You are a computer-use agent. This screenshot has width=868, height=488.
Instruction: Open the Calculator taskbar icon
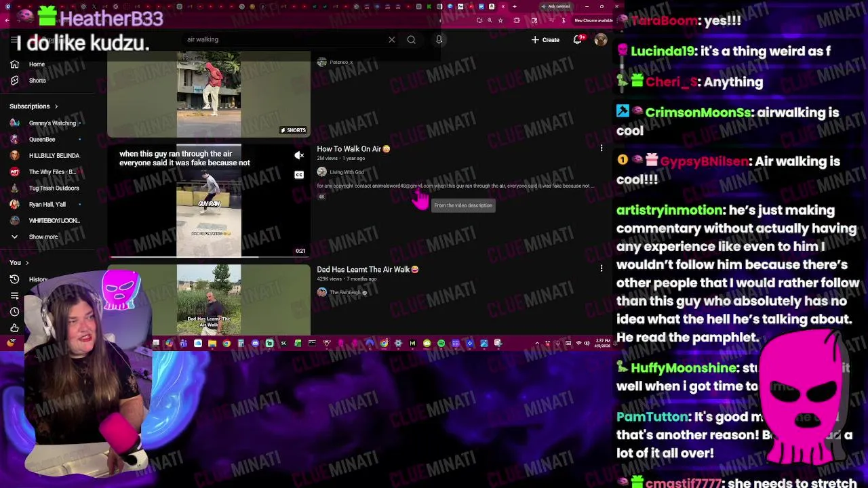tap(241, 344)
